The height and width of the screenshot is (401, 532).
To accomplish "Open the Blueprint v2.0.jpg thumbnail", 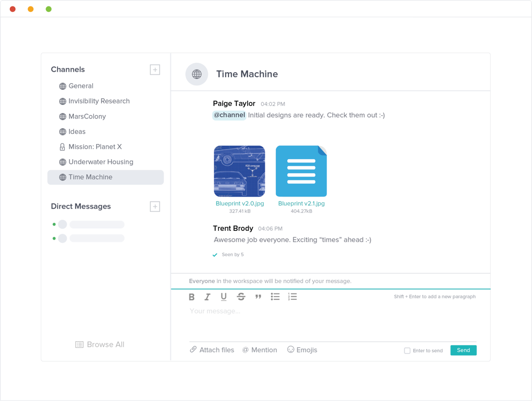I will 239,171.
